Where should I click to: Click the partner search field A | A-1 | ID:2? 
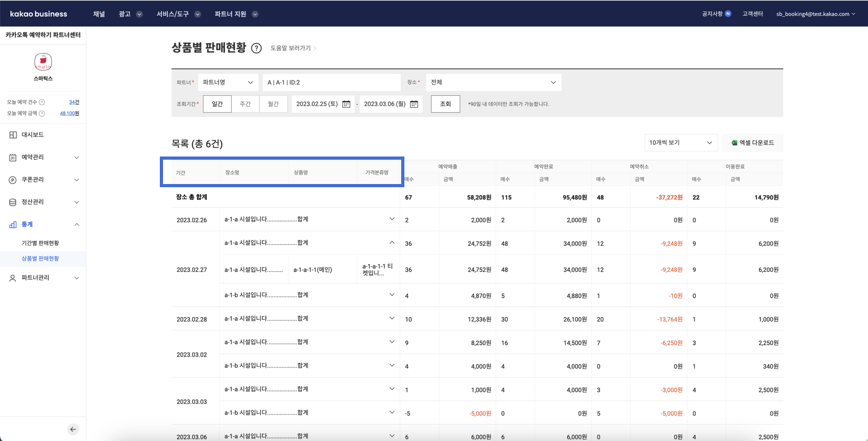331,82
